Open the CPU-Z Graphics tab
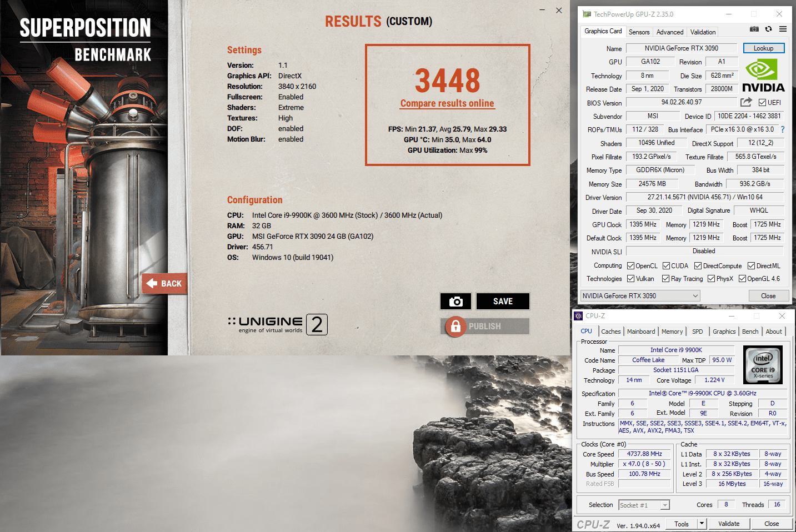The image size is (796, 532). tap(724, 332)
